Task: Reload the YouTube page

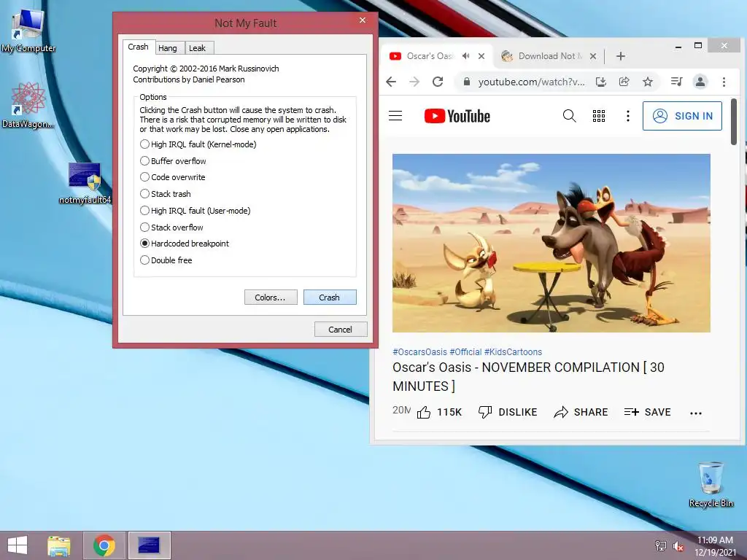Action: tap(438, 82)
